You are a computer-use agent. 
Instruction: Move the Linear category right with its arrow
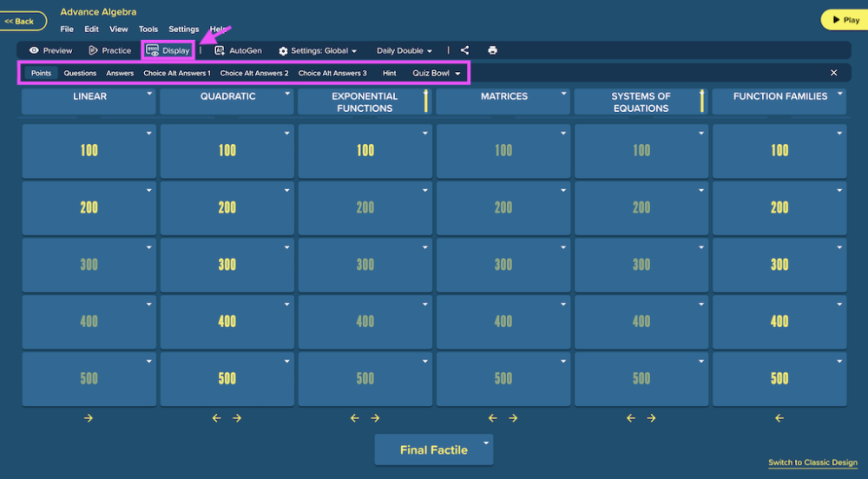89,418
